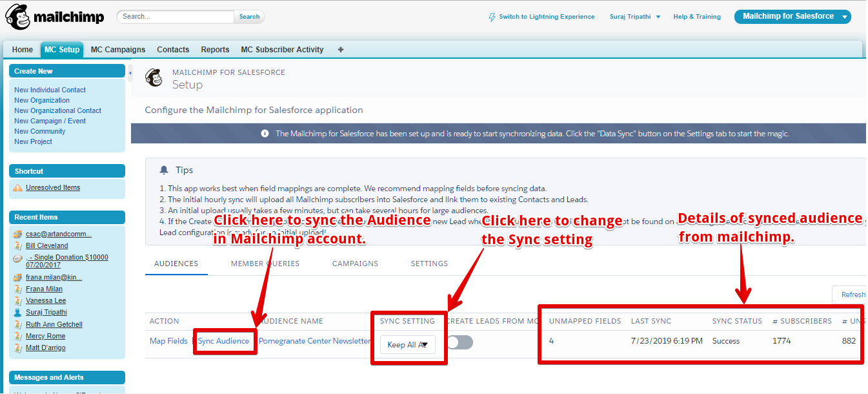Viewport: 868px width, 394px height.
Task: Click into the search input field
Action: tap(176, 17)
